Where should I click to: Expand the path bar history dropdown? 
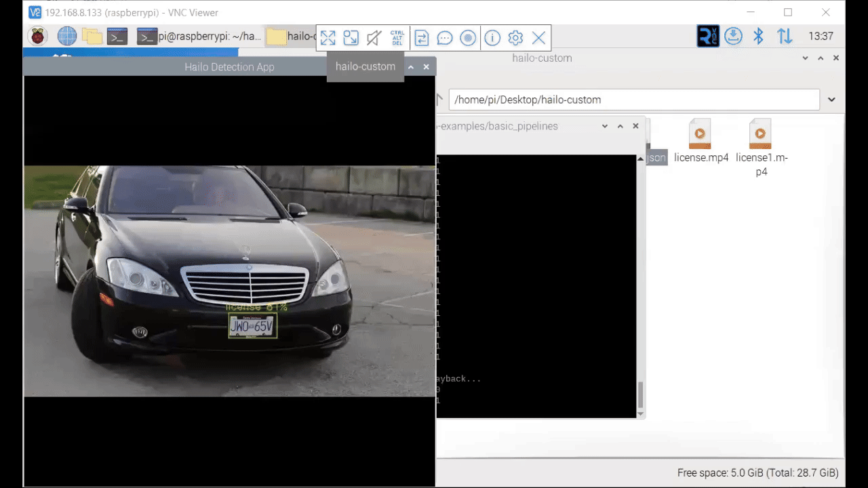click(x=831, y=100)
